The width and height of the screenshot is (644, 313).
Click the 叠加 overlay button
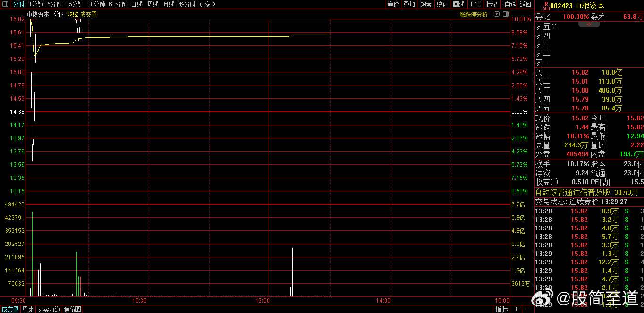click(409, 4)
